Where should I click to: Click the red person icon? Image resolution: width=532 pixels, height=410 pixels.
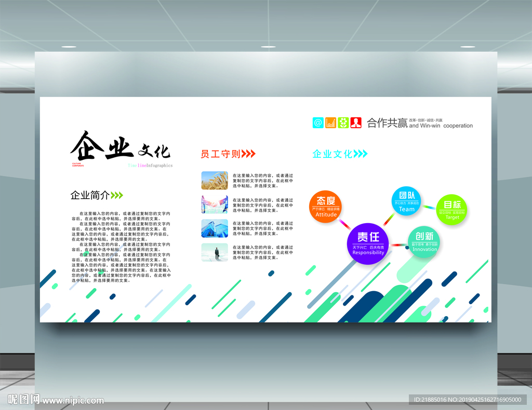(356, 122)
